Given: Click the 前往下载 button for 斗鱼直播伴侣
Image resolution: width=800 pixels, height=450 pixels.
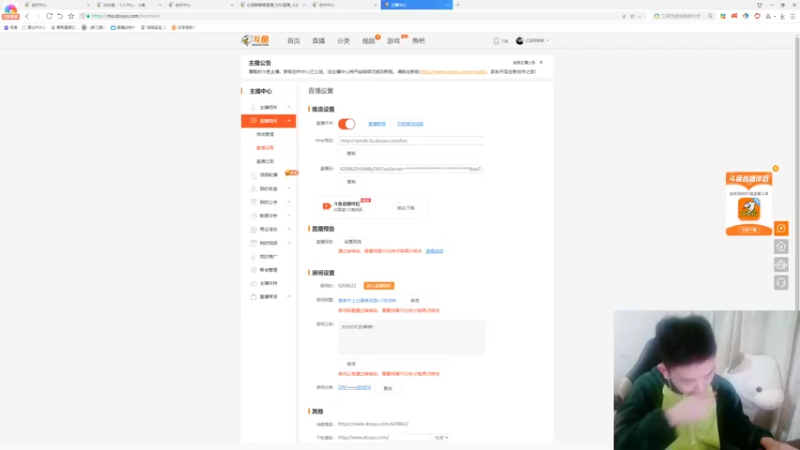Looking at the screenshot, I should 406,208.
